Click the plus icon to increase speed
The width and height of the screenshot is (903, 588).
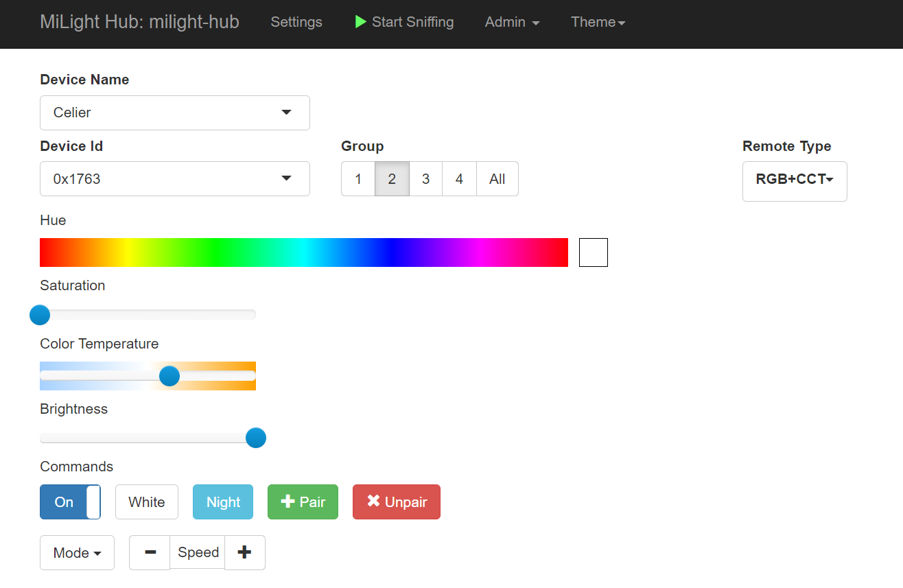point(244,553)
